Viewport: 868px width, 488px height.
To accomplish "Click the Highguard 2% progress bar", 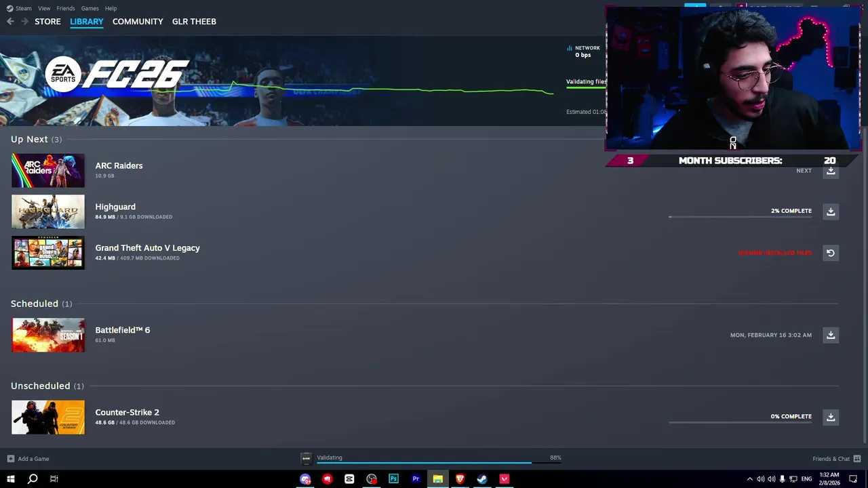I will (740, 217).
